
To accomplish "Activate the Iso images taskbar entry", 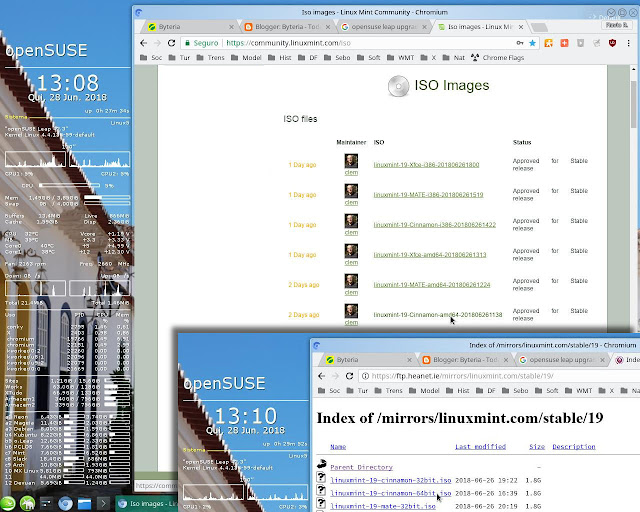I will click(x=148, y=503).
